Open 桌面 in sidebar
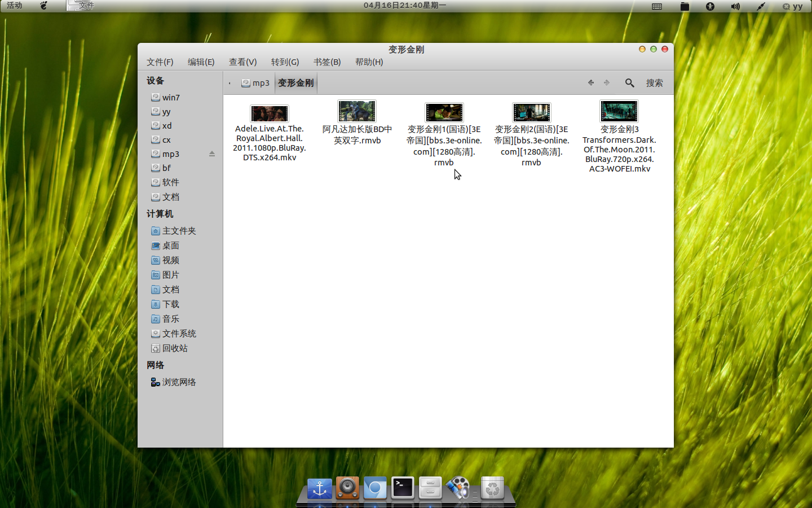The width and height of the screenshot is (812, 508). click(x=165, y=246)
